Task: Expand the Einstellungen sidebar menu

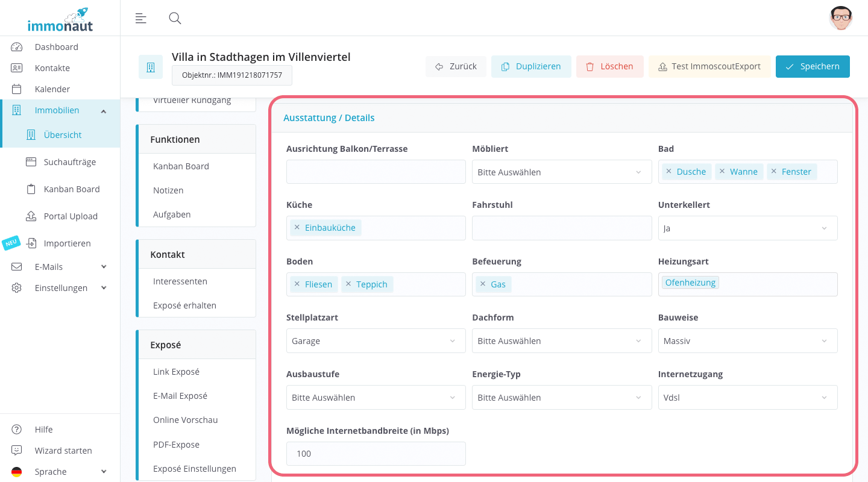Action: click(x=60, y=288)
